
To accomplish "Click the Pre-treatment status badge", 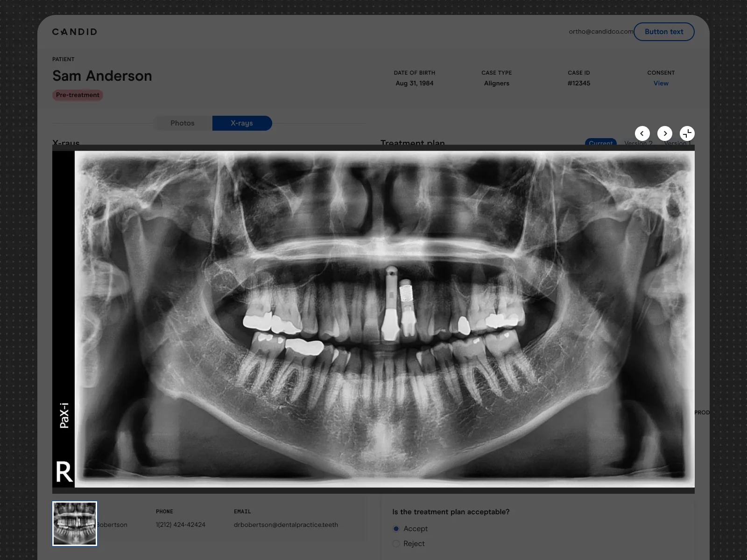I will [x=78, y=95].
